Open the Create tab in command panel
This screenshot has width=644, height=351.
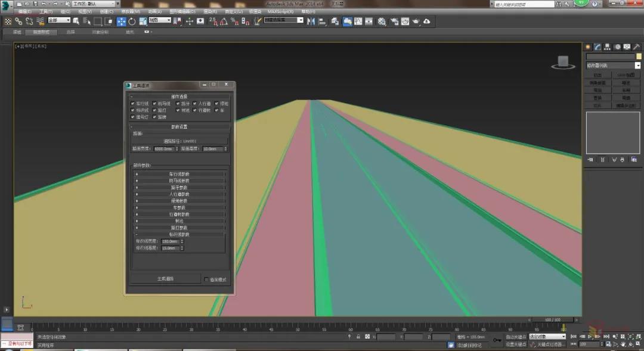click(588, 46)
